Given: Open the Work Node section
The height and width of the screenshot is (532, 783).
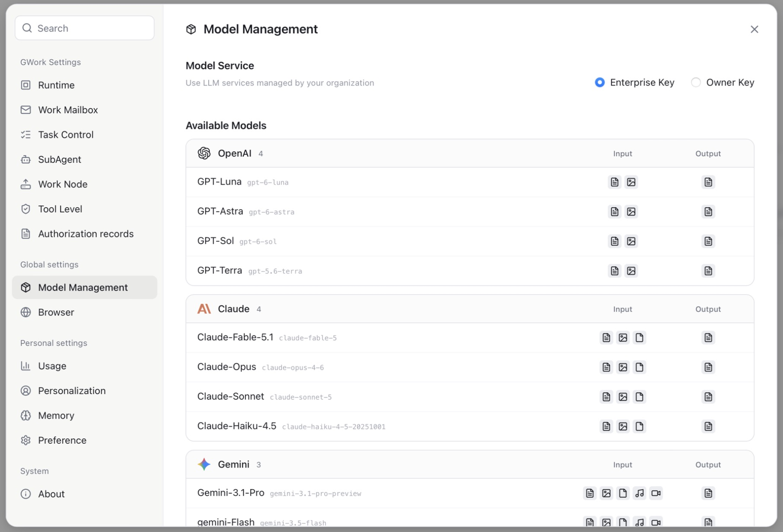Looking at the screenshot, I should (85, 184).
